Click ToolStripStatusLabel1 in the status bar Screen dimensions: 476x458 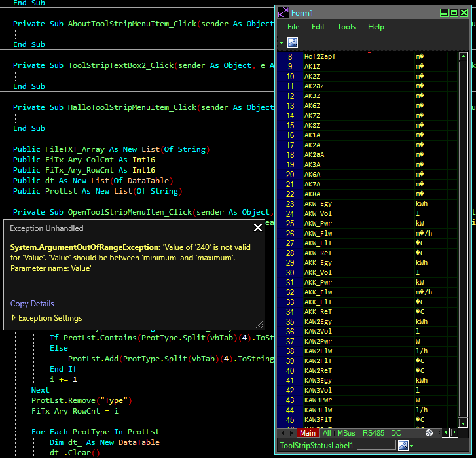[x=316, y=446]
